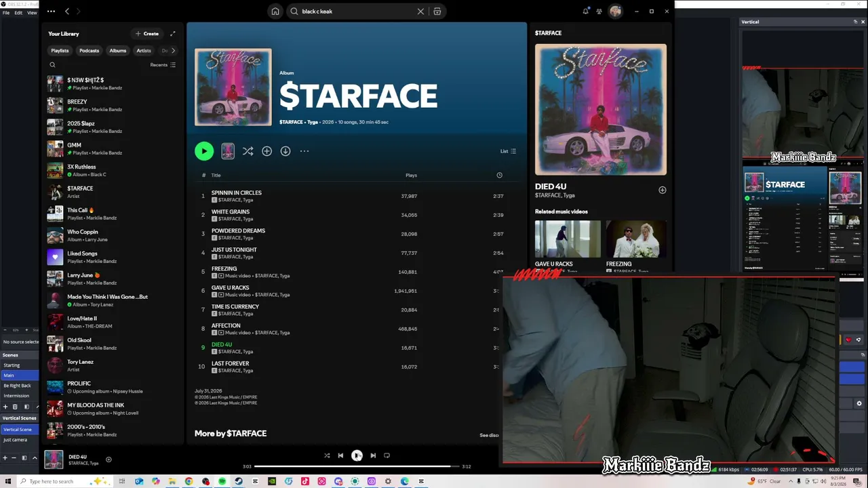Image resolution: width=868 pixels, height=488 pixels.
Task: Skip to the next track
Action: pyautogui.click(x=373, y=455)
